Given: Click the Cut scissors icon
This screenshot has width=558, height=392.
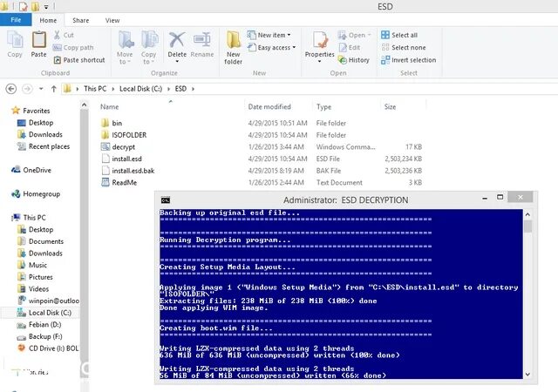Looking at the screenshot, I should (57, 35).
